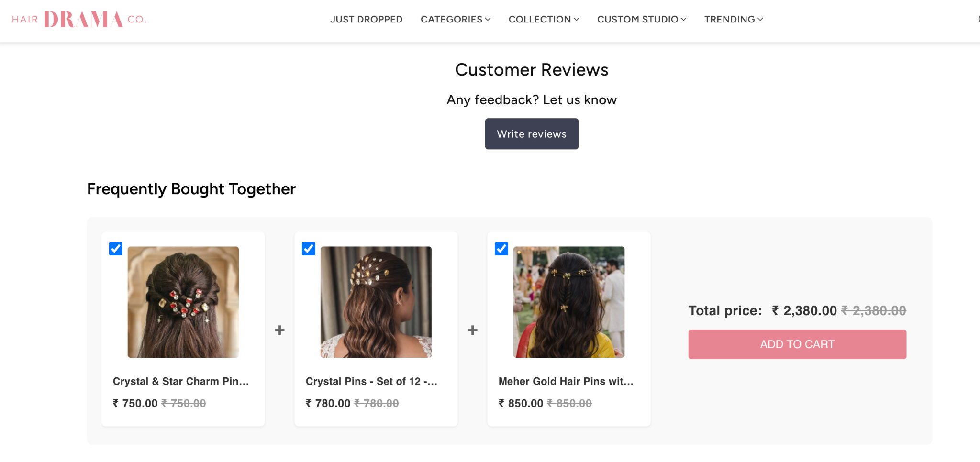Click the chevron next to Categories

tap(488, 20)
